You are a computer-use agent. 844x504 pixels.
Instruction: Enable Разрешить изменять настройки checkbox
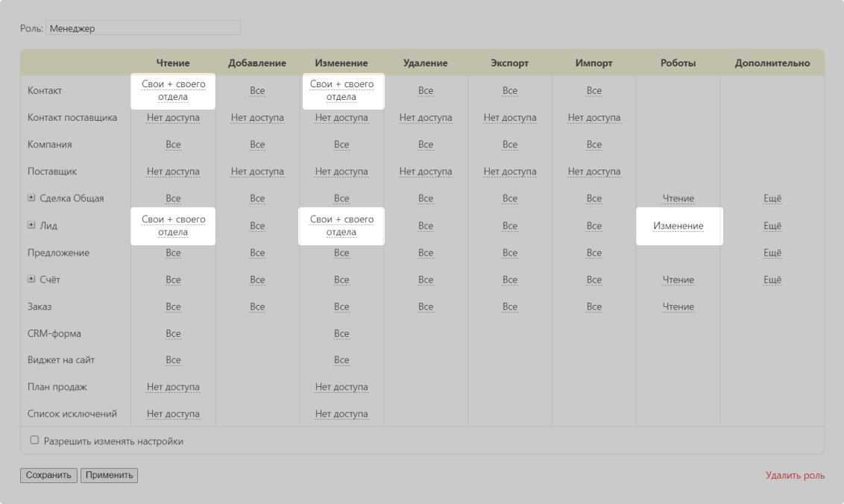(34, 441)
